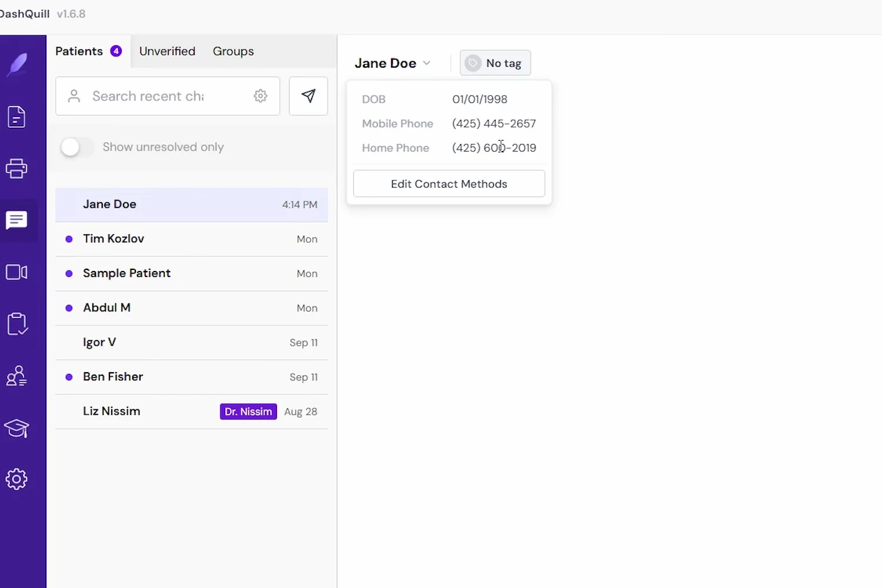Click the Edit Contact Methods button
Image resolution: width=882 pixels, height=588 pixels.
tap(449, 184)
